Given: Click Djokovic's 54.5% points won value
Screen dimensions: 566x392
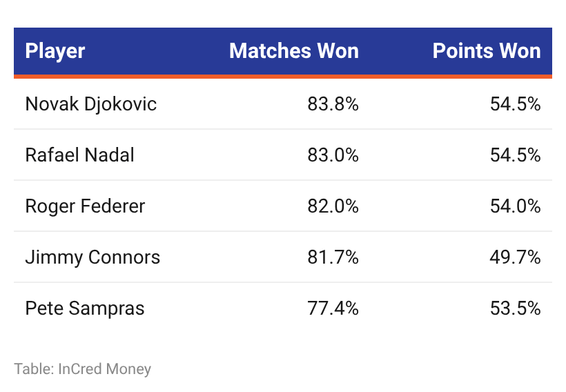Looking at the screenshot, I should pyautogui.click(x=515, y=104).
